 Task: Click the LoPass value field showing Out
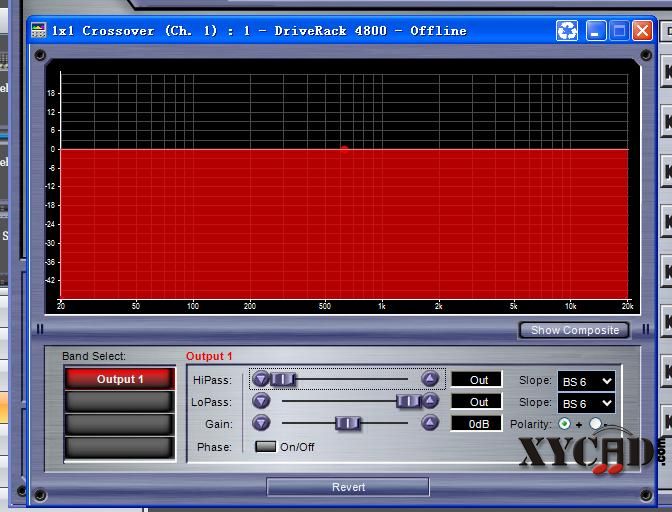pyautogui.click(x=477, y=402)
